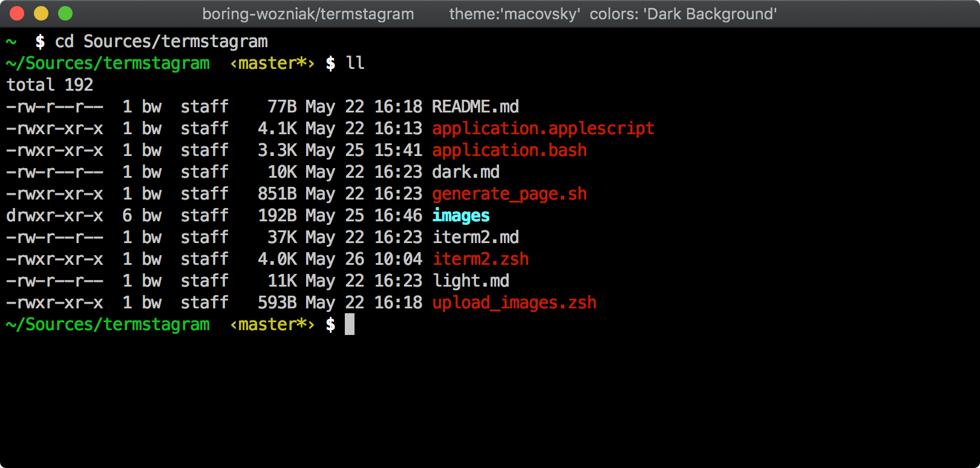This screenshot has width=980, height=468.
Task: Click the date 'May 26' on iterm2.zsh row
Action: (x=335, y=259)
